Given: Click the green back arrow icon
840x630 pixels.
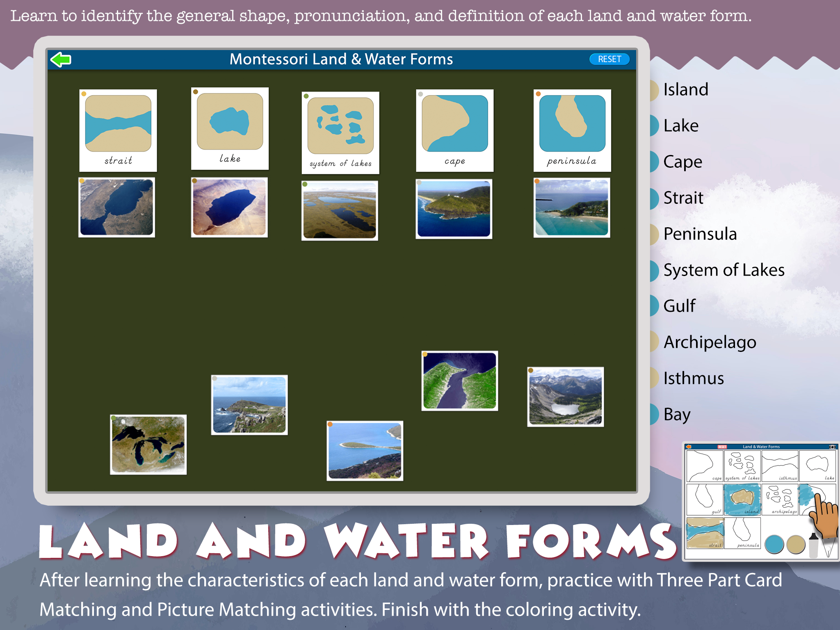Looking at the screenshot, I should (61, 59).
